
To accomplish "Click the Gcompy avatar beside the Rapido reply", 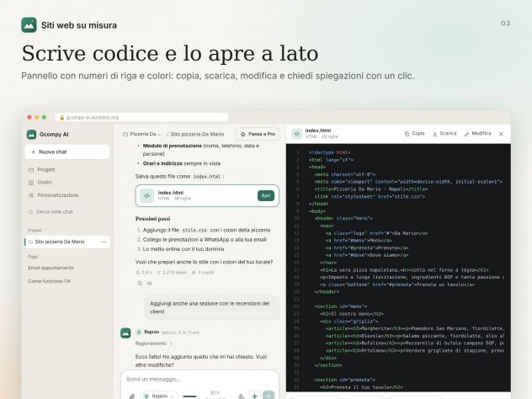I will [x=125, y=332].
